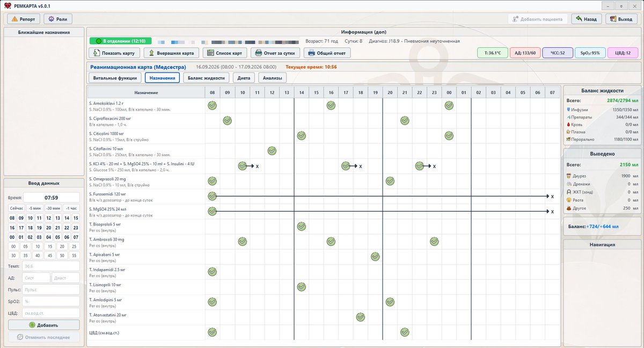The image size is (644, 348).
Task: Switch to the Витальные функции tab
Action: click(115, 78)
